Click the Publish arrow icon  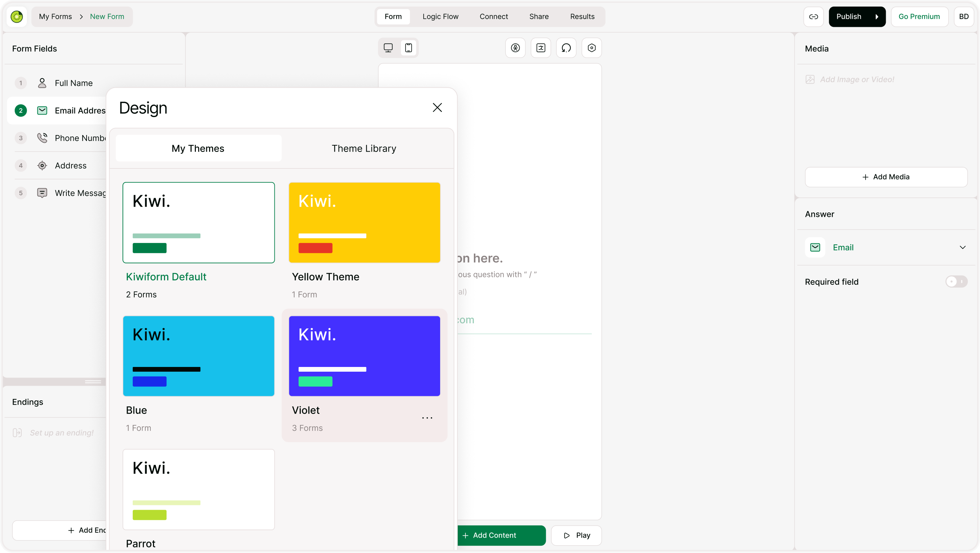(x=877, y=17)
